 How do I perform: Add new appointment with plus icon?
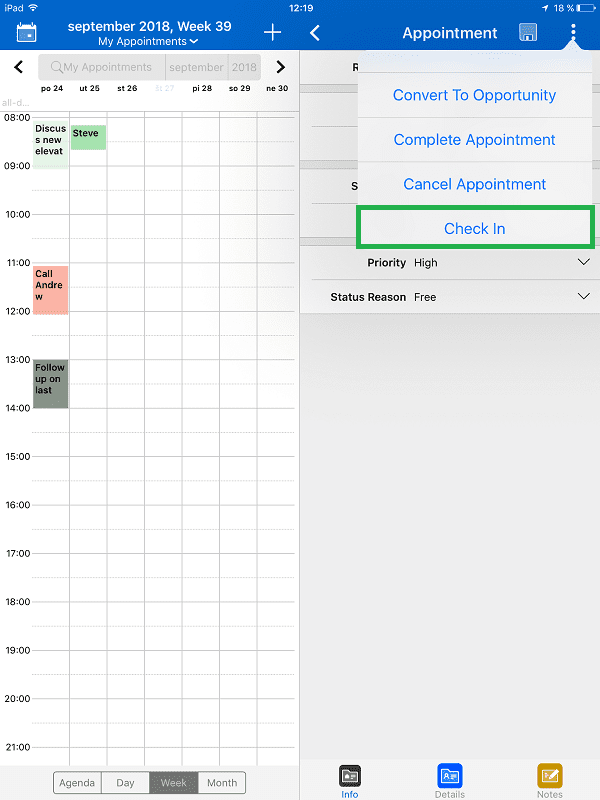[272, 33]
